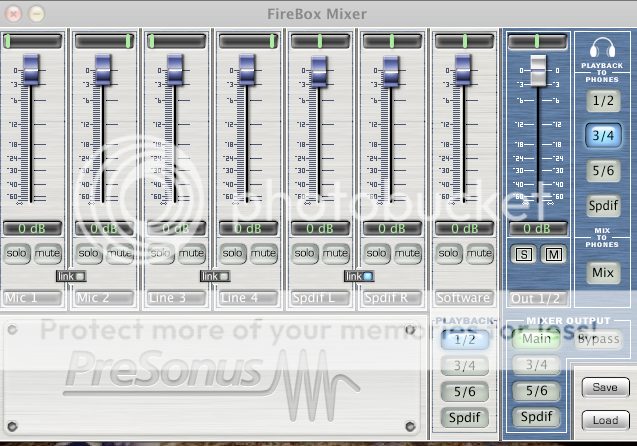Select Playback 5/6 button
The height and width of the screenshot is (446, 637).
(465, 392)
